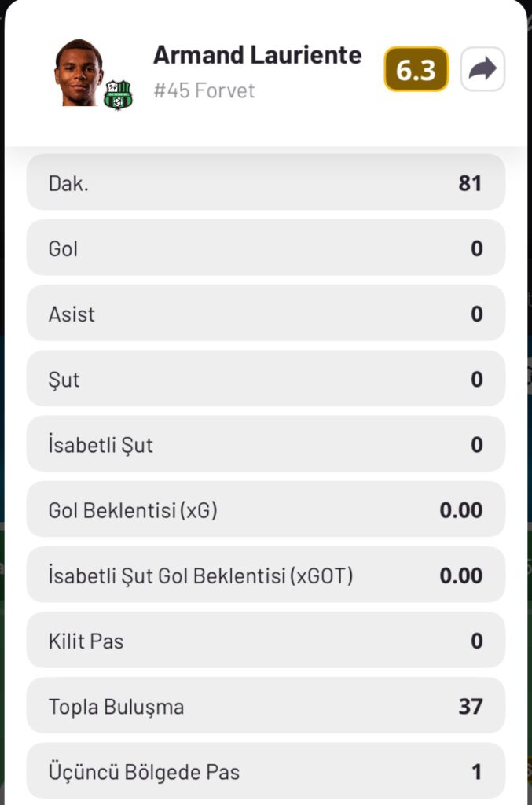The height and width of the screenshot is (805, 532).
Task: Tap the 0.00 value for xGOT
Action: pos(460,575)
